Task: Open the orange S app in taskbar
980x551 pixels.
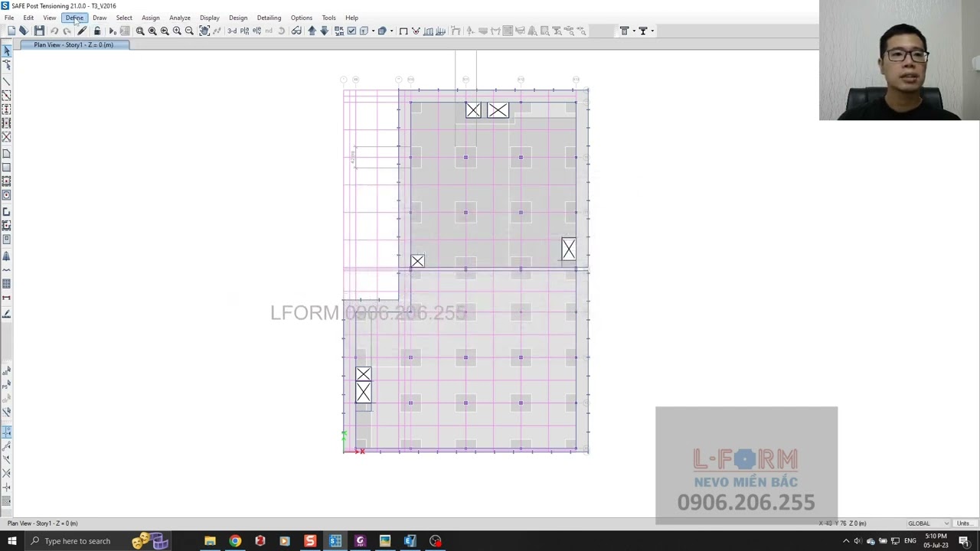Action: 310,541
